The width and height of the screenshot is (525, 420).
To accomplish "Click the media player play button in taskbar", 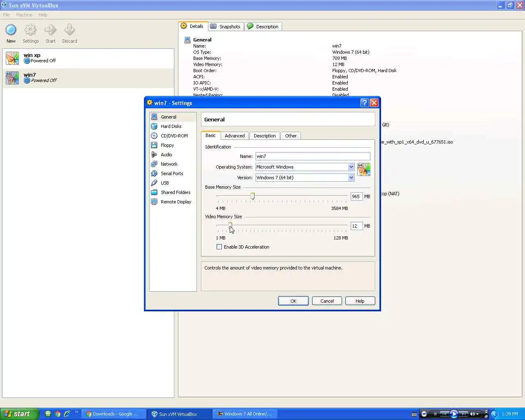I will (x=454, y=414).
